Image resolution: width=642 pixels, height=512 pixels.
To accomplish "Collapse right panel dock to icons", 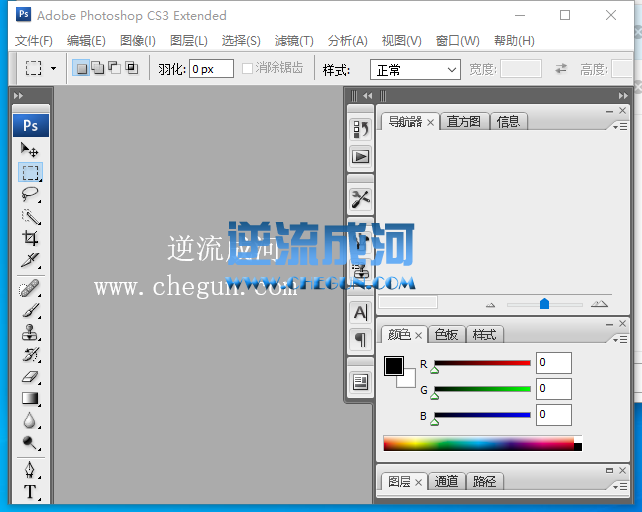I will pyautogui.click(x=623, y=96).
